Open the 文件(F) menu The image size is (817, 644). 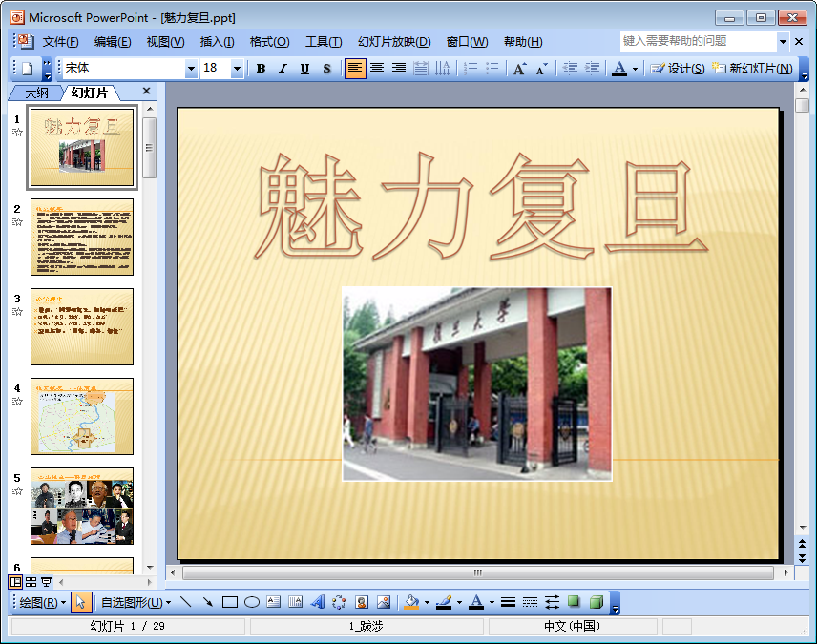pos(60,42)
